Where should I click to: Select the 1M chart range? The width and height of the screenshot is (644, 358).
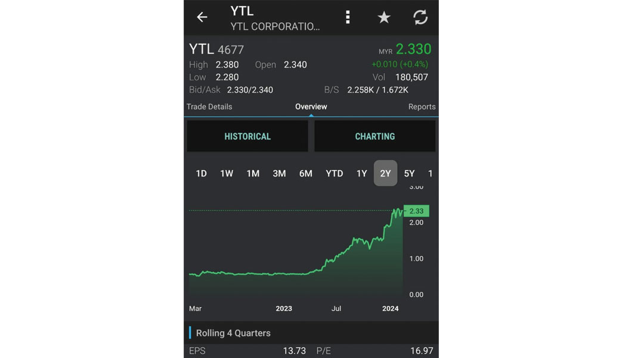(253, 174)
